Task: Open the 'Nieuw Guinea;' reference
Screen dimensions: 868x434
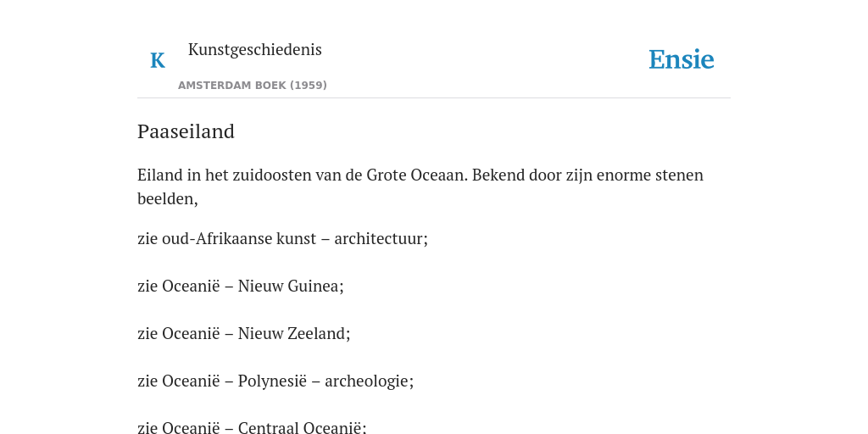Action: (x=291, y=287)
